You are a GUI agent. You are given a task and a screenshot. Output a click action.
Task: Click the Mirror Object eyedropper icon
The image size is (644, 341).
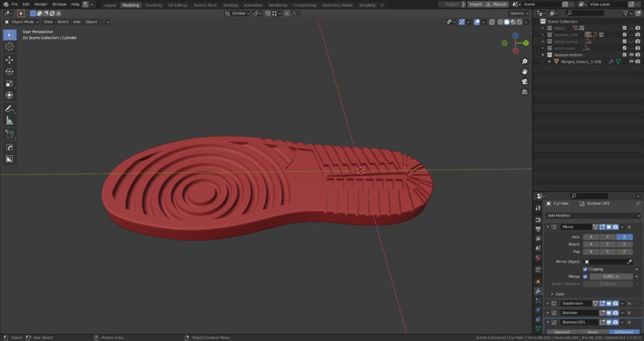(x=629, y=261)
